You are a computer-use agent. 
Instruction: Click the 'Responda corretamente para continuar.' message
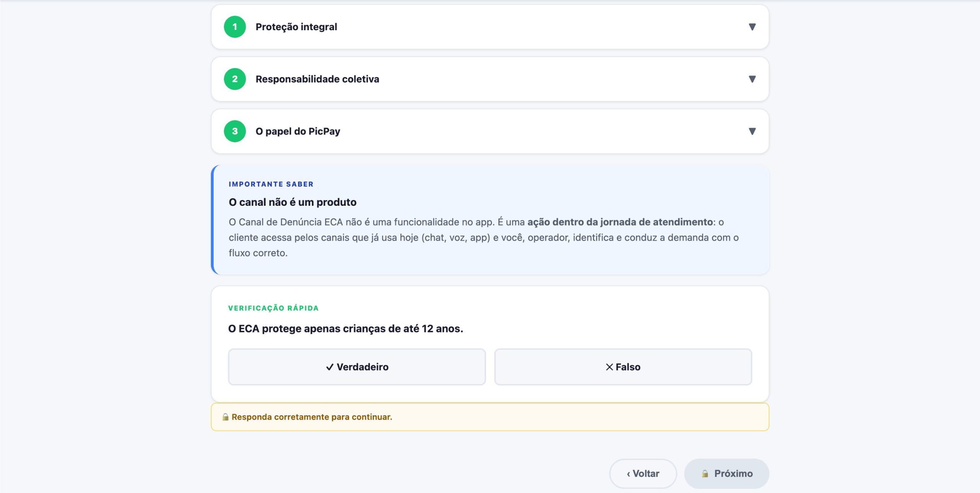(312, 417)
